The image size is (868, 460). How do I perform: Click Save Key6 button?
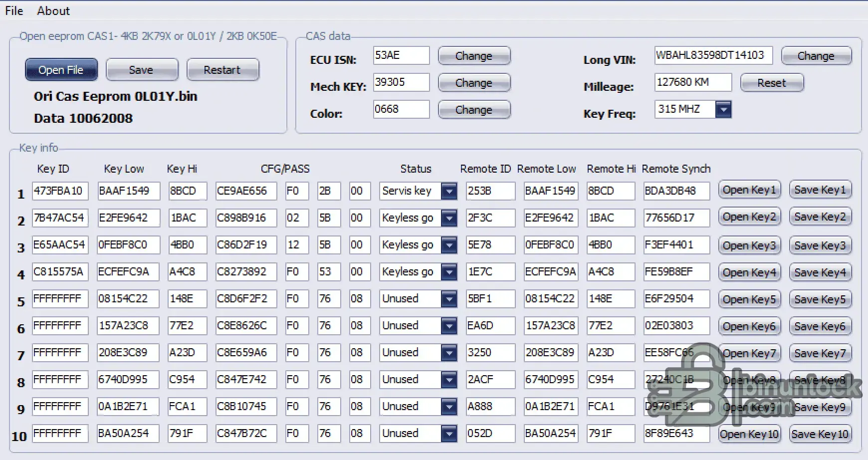pyautogui.click(x=821, y=326)
